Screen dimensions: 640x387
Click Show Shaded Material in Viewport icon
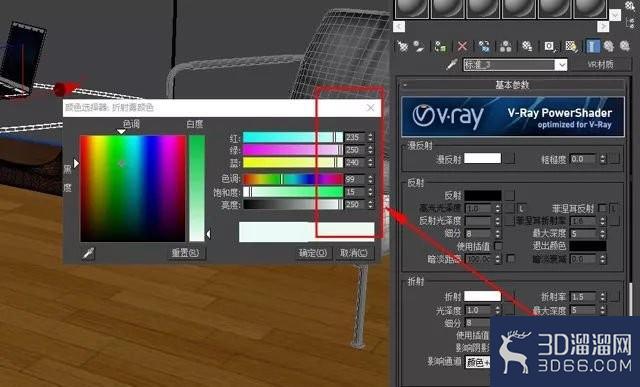(x=571, y=46)
